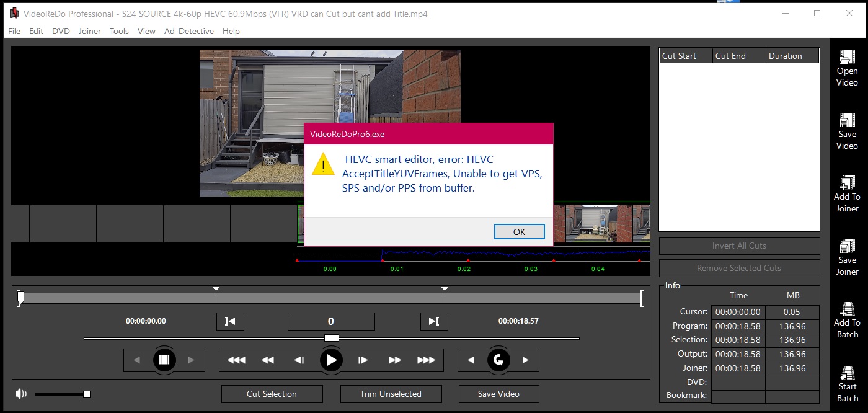Click Open Video in right sidebar
Image resolution: width=868 pixels, height=413 pixels.
847,68
